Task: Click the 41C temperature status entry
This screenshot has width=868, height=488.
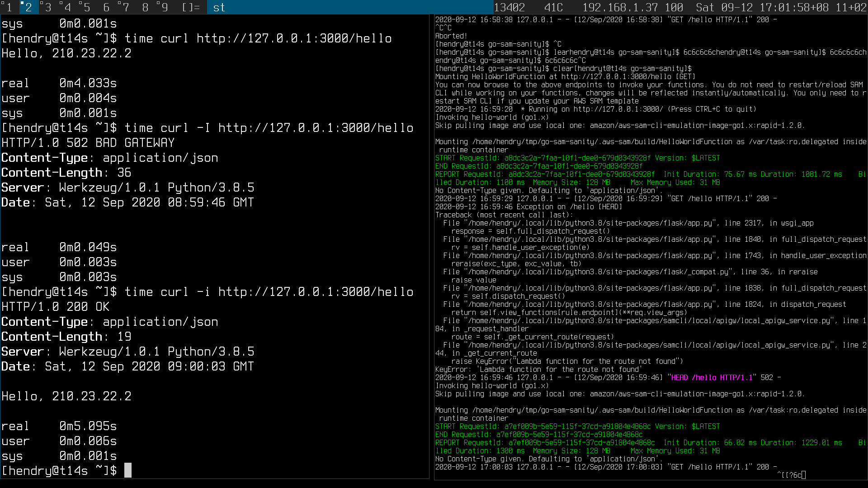Action: [x=553, y=7]
